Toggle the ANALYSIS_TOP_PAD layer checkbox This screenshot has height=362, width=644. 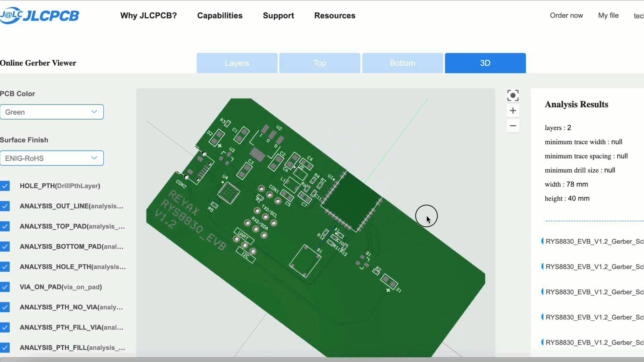pos(5,226)
